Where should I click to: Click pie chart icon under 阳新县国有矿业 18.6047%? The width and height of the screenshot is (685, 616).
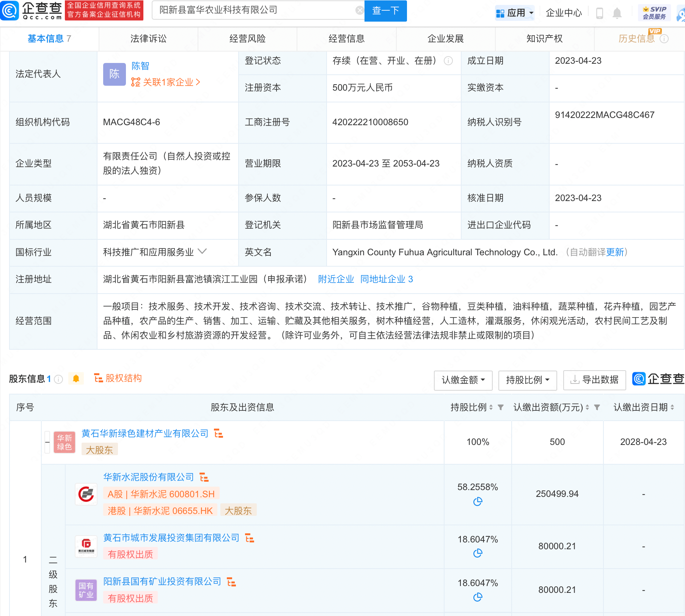click(x=478, y=597)
